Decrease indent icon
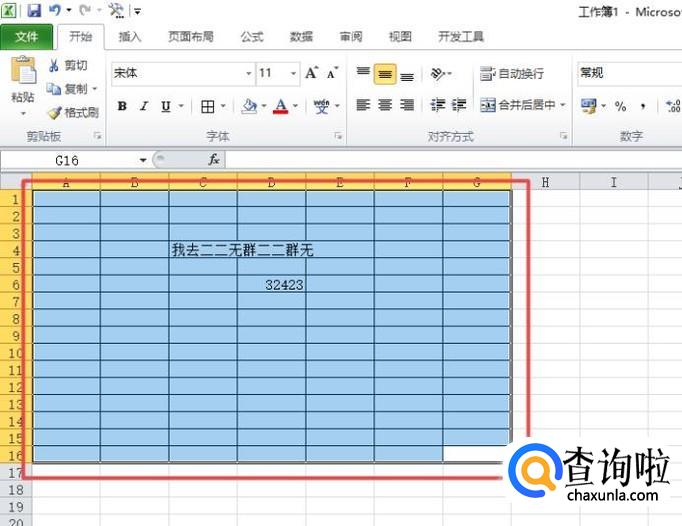Image resolution: width=682 pixels, height=526 pixels. [x=438, y=105]
